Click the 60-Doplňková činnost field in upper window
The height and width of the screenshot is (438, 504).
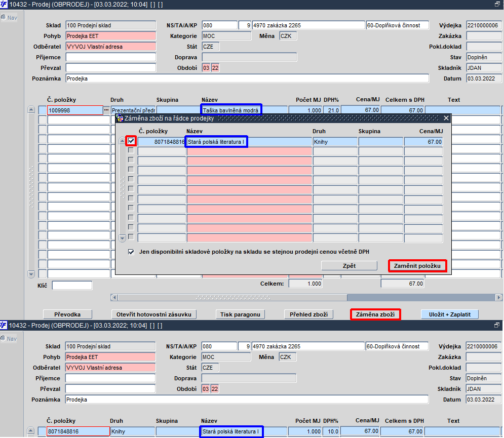(x=398, y=25)
